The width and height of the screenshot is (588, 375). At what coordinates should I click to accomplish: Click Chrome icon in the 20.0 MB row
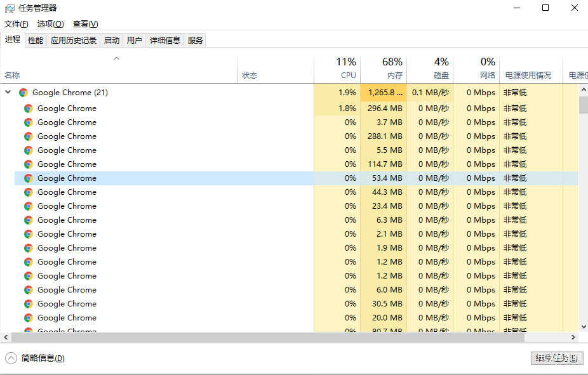click(28, 318)
